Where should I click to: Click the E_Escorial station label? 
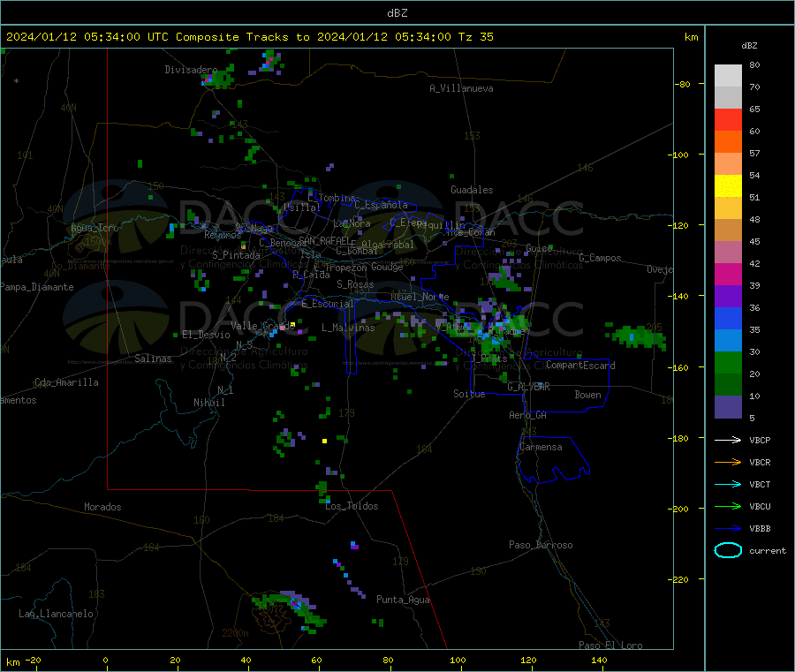pyautogui.click(x=328, y=304)
